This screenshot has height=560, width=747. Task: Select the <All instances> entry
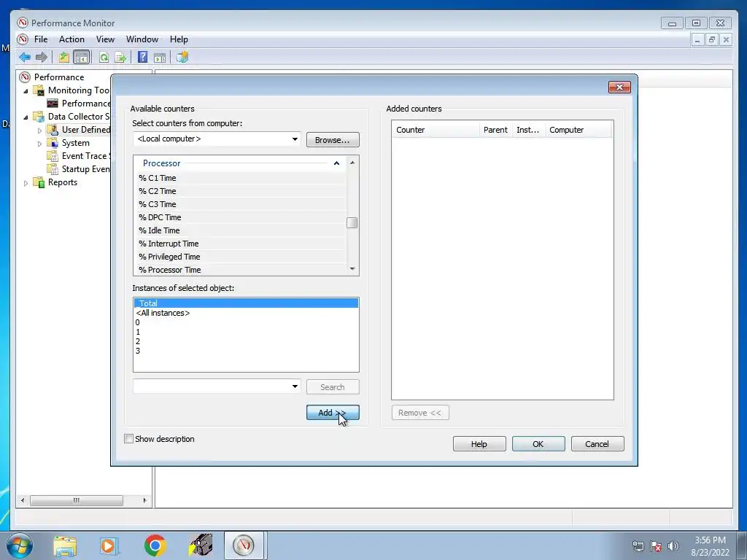[246, 313]
